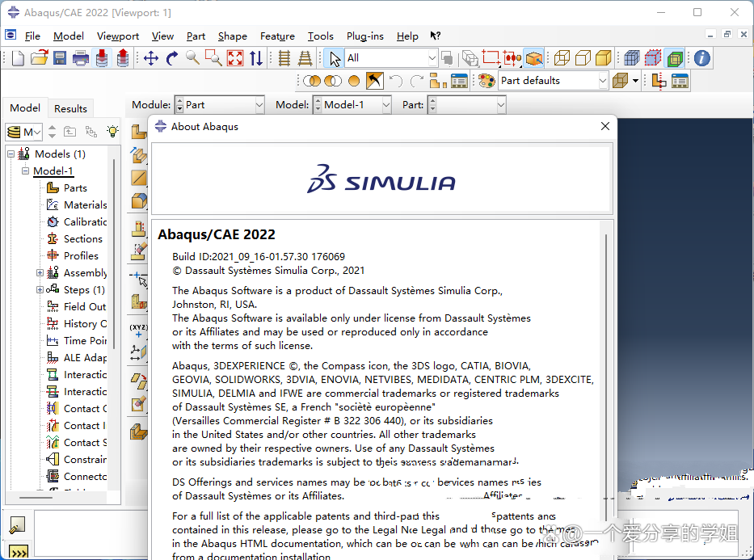
Task: Click the light bulb filter icon
Action: tap(112, 131)
